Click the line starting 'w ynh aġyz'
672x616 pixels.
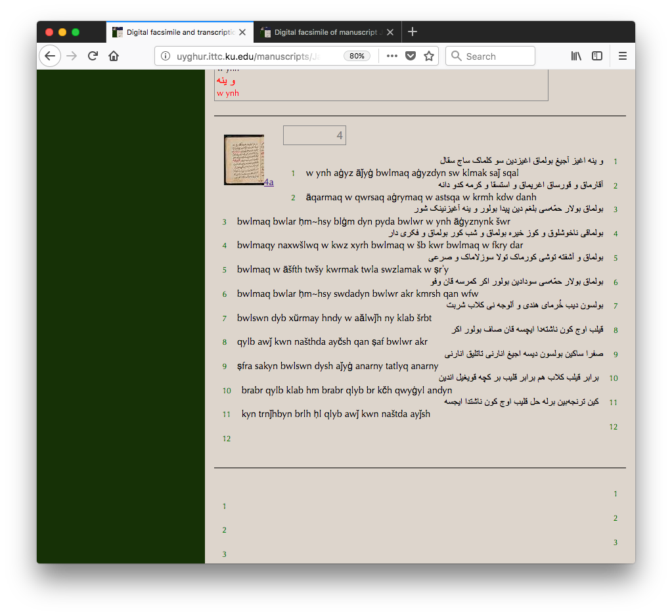(413, 173)
